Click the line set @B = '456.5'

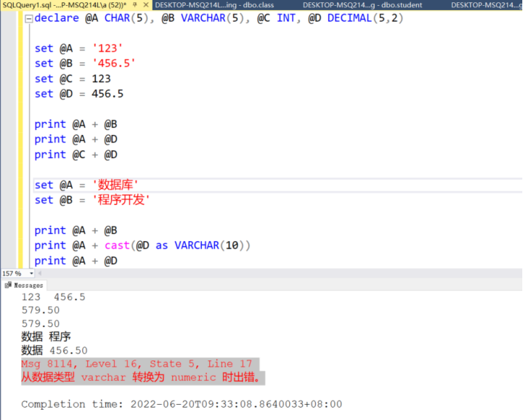click(x=85, y=63)
